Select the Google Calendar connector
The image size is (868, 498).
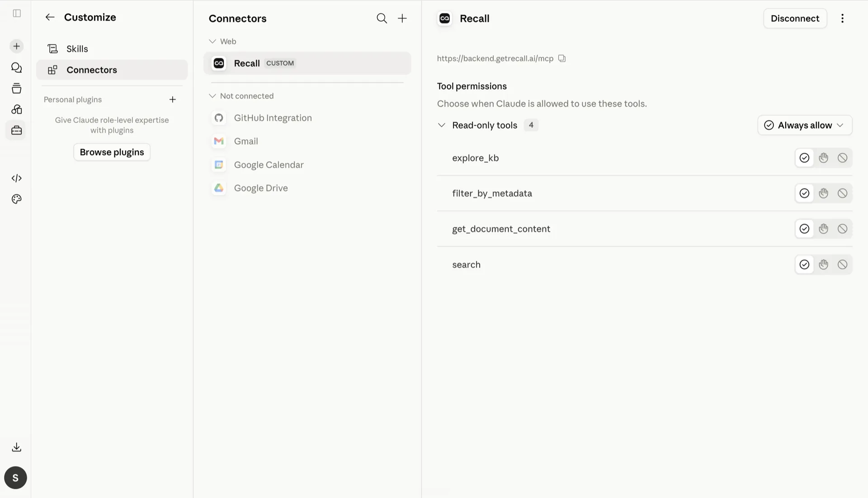click(307, 165)
